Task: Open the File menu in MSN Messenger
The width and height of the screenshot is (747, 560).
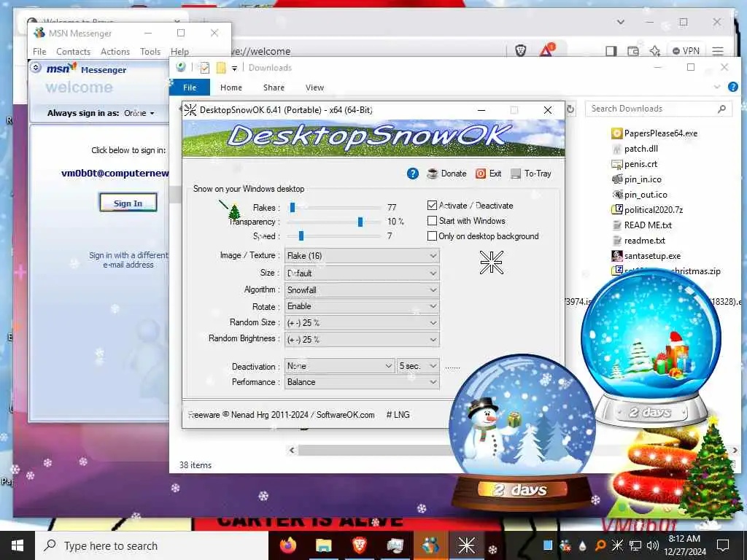Action: [39, 52]
